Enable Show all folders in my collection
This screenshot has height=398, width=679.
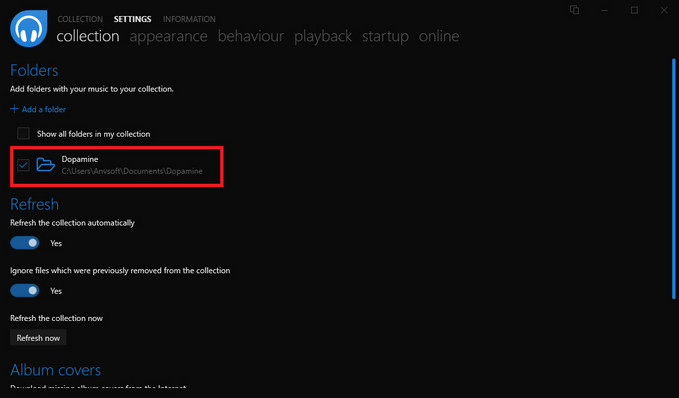click(23, 133)
